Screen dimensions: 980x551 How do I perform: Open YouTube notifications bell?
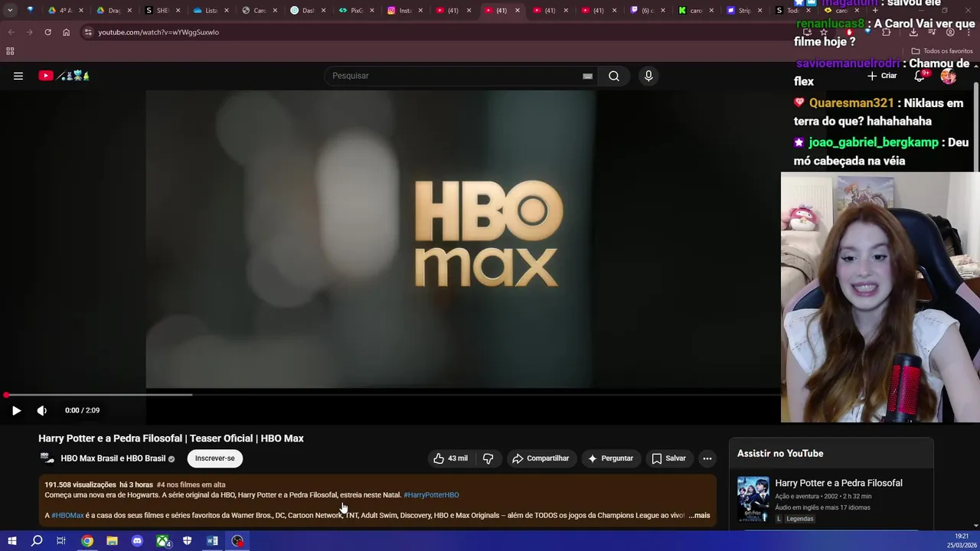click(x=921, y=76)
